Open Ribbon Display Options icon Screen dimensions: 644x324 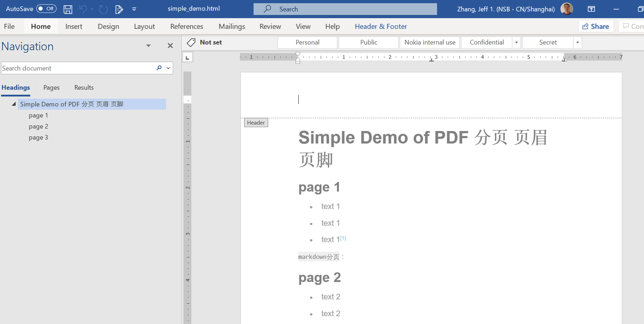tap(591, 9)
